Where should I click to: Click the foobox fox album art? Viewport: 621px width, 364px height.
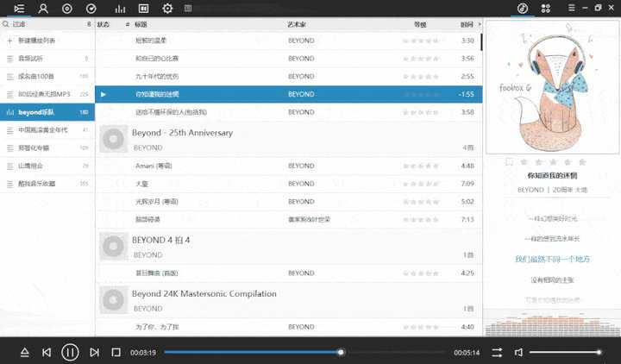click(x=552, y=87)
